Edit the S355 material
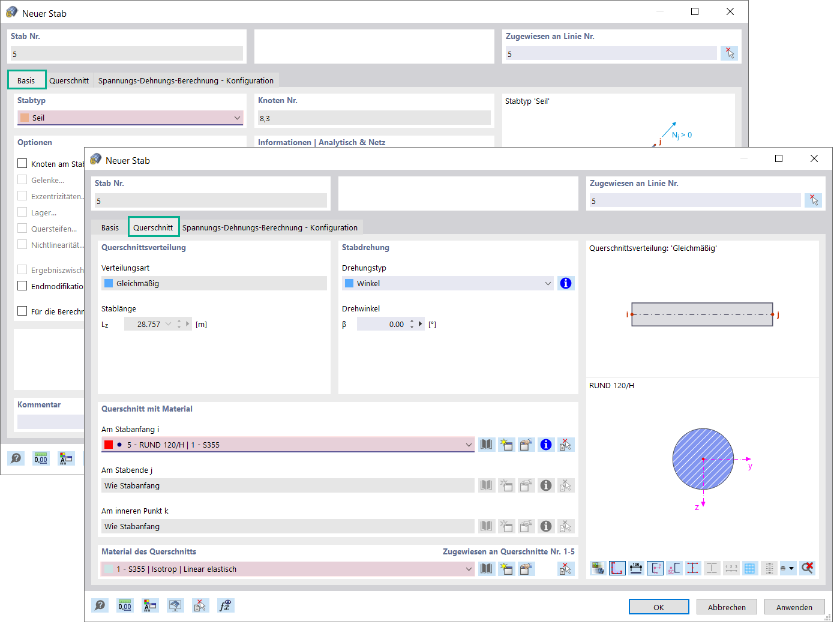Image resolution: width=840 pixels, height=630 pixels. (x=526, y=569)
